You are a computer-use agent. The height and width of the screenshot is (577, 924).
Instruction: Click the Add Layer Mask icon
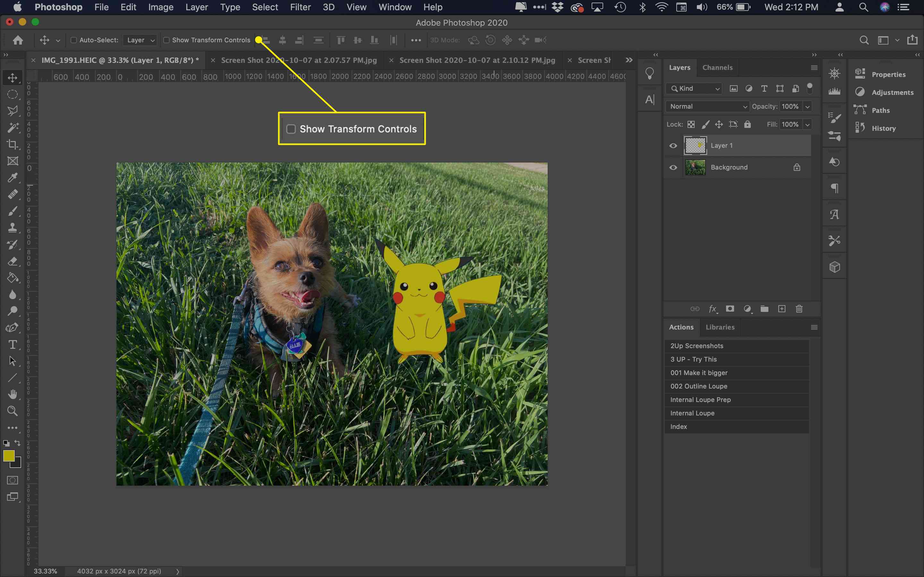coord(730,308)
